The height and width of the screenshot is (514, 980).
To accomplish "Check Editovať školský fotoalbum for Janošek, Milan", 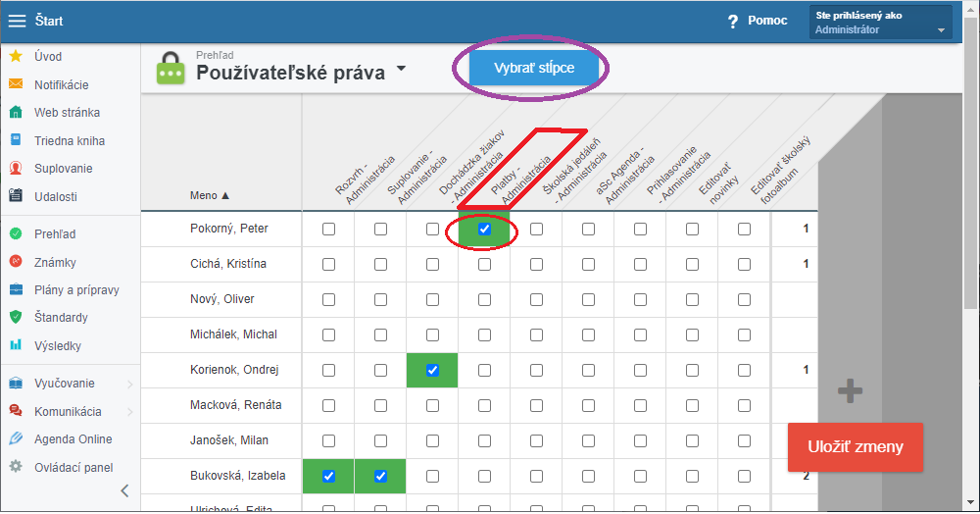I will click(x=744, y=440).
